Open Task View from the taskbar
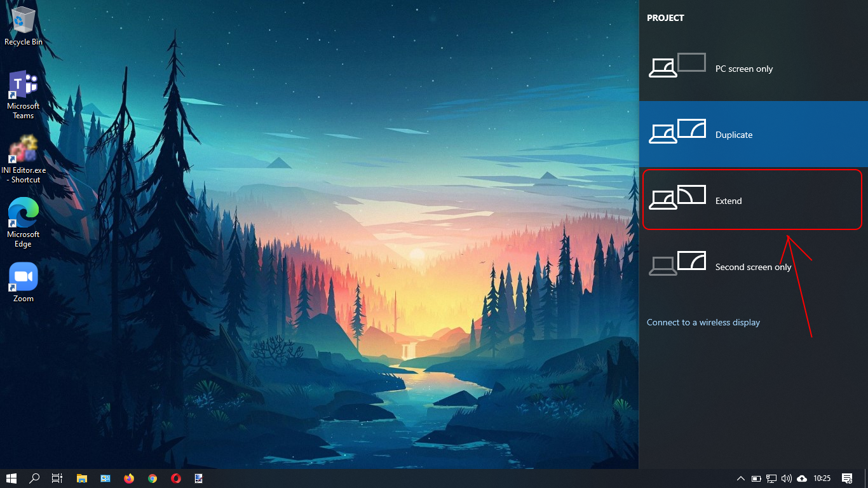 tap(57, 478)
